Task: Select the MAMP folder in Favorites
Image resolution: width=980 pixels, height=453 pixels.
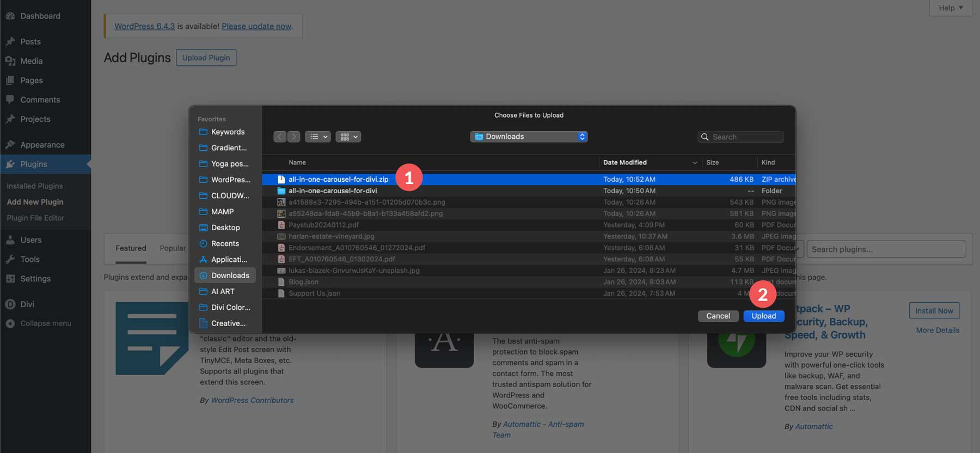Action: click(225, 211)
